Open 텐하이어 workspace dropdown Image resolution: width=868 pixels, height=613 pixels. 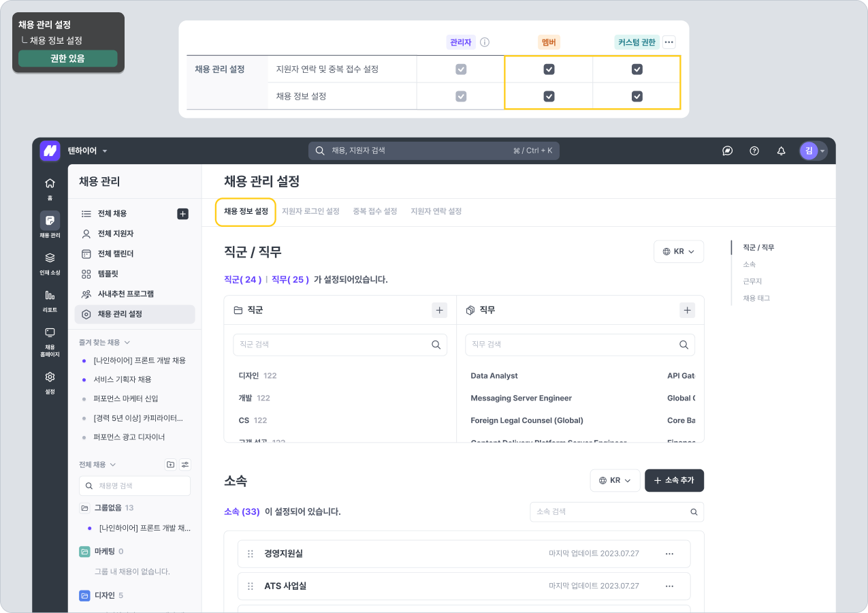pos(88,151)
